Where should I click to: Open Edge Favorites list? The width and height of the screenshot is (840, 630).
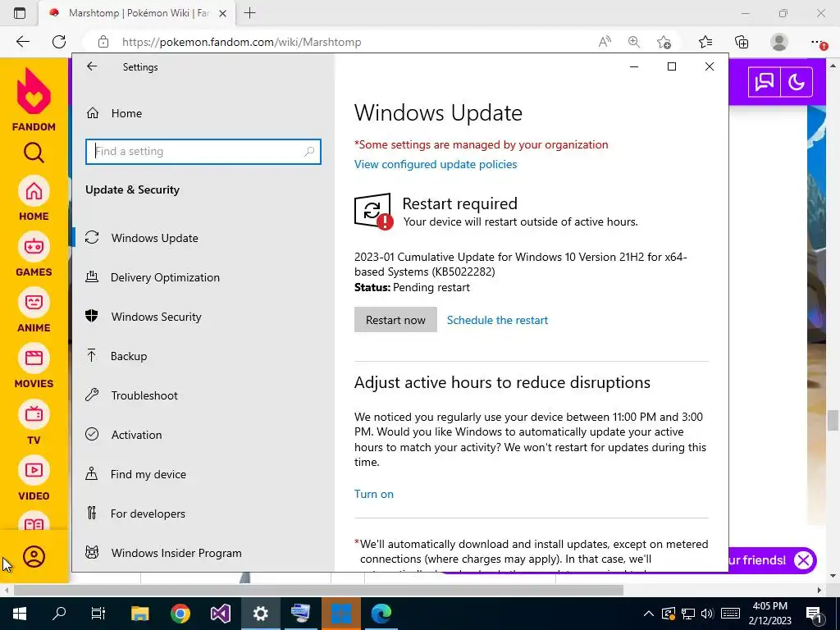click(705, 42)
